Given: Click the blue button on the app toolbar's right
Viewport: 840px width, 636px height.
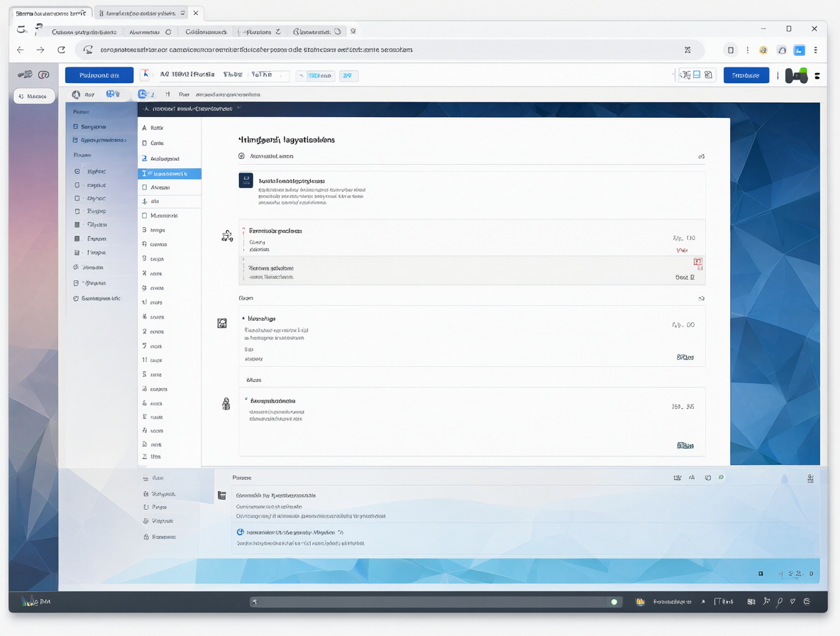Looking at the screenshot, I should [746, 75].
